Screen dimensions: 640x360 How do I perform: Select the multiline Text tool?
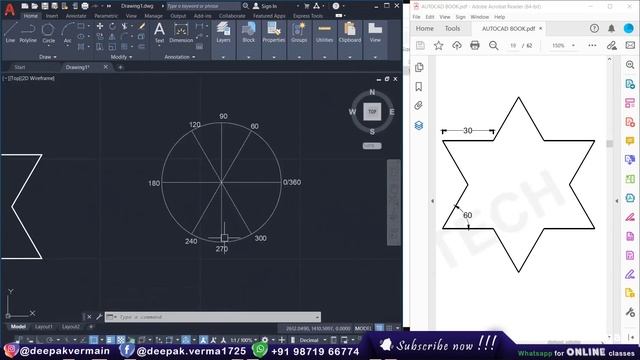click(159, 33)
